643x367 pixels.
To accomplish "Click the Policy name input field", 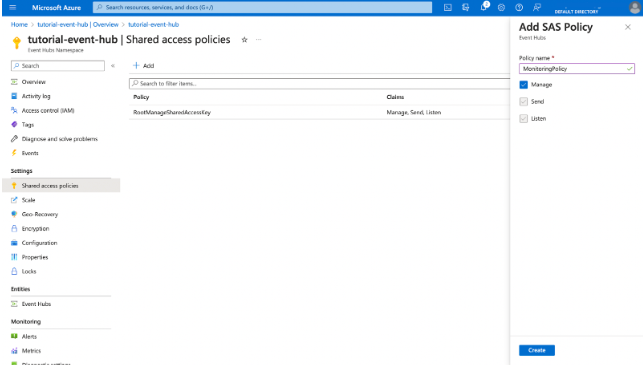I will click(x=577, y=69).
